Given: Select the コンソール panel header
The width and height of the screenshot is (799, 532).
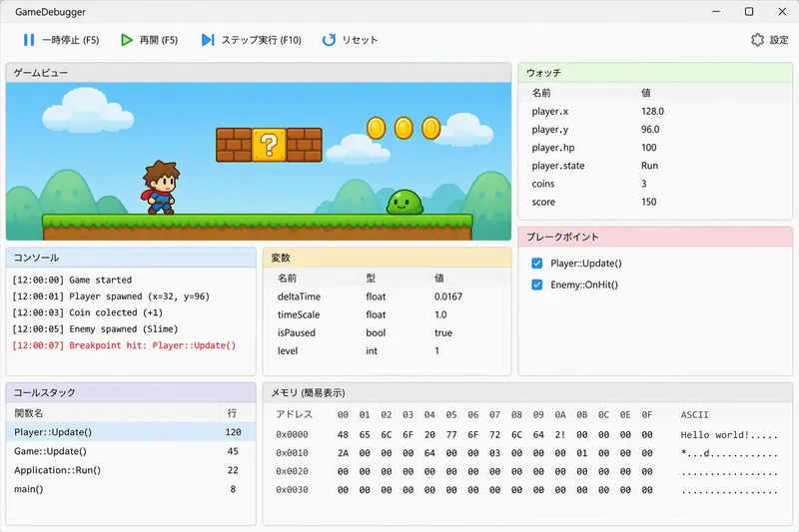Looking at the screenshot, I should click(x=131, y=258).
